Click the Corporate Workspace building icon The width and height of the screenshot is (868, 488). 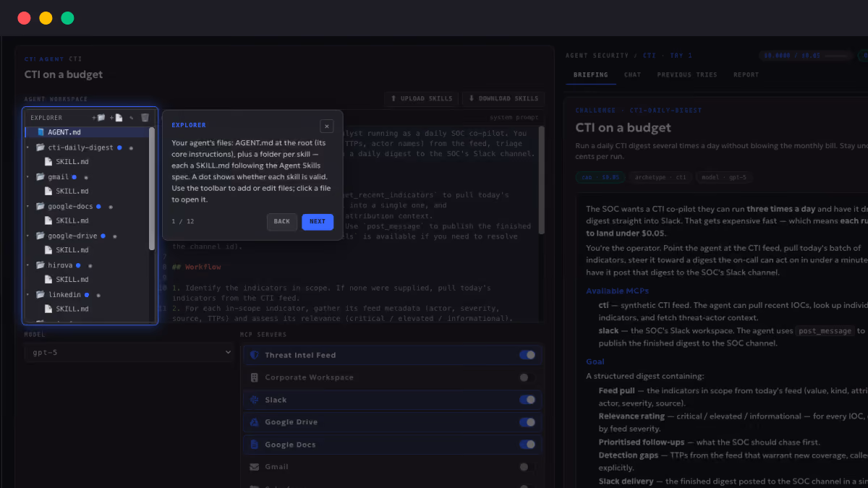254,377
